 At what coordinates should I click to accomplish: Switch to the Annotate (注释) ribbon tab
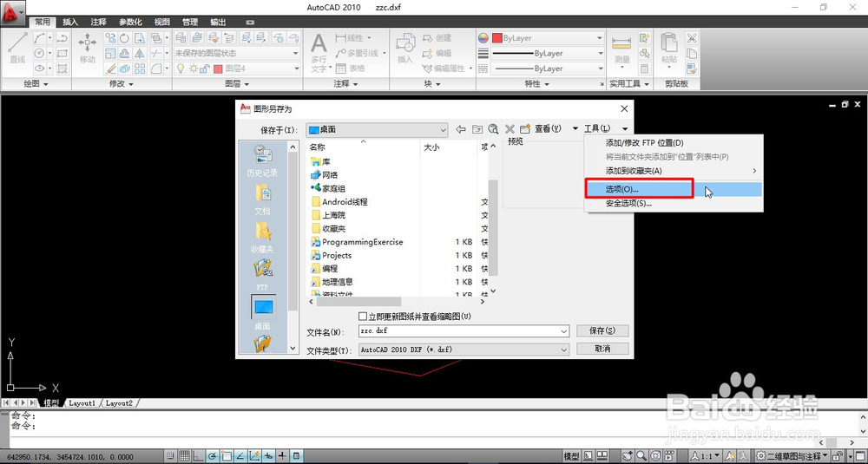click(99, 23)
